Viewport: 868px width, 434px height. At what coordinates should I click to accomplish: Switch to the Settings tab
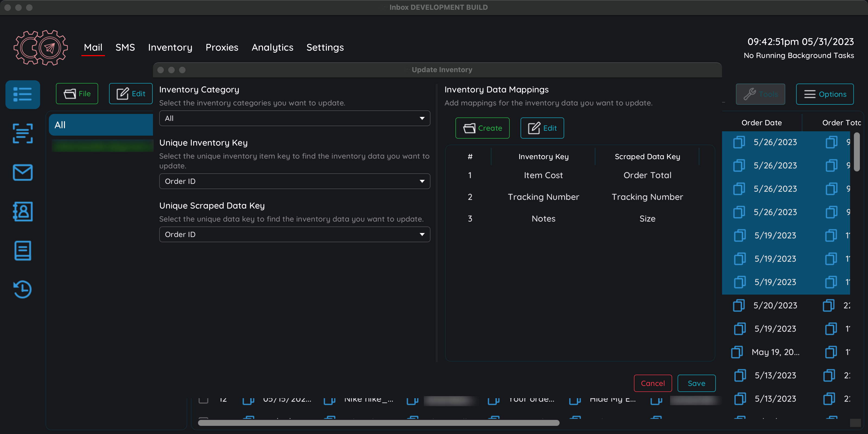325,47
